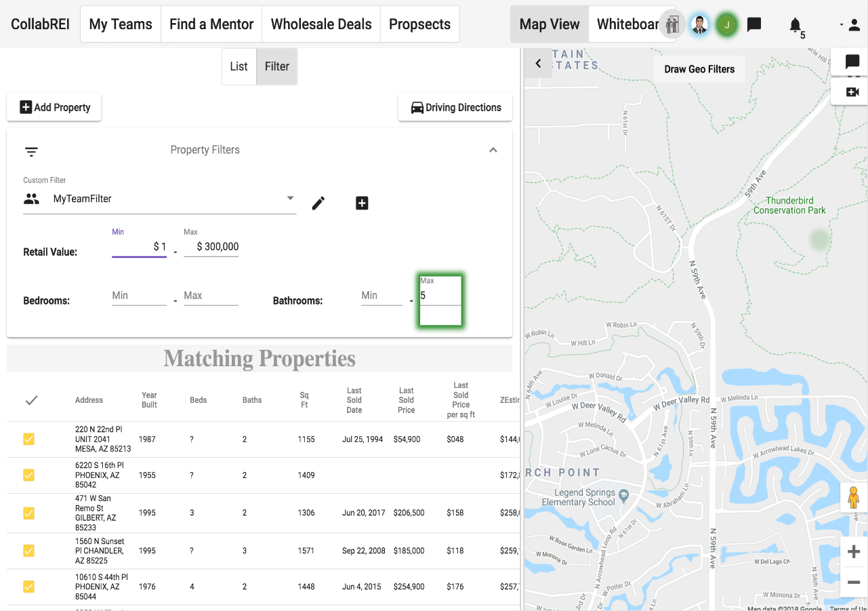Zoom out on the map

coord(853,582)
